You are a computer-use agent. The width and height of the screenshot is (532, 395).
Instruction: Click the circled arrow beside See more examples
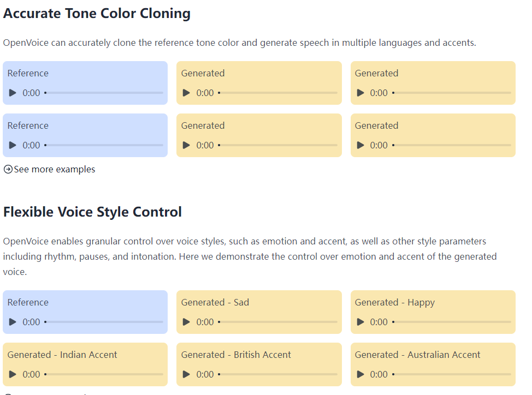(x=7, y=169)
